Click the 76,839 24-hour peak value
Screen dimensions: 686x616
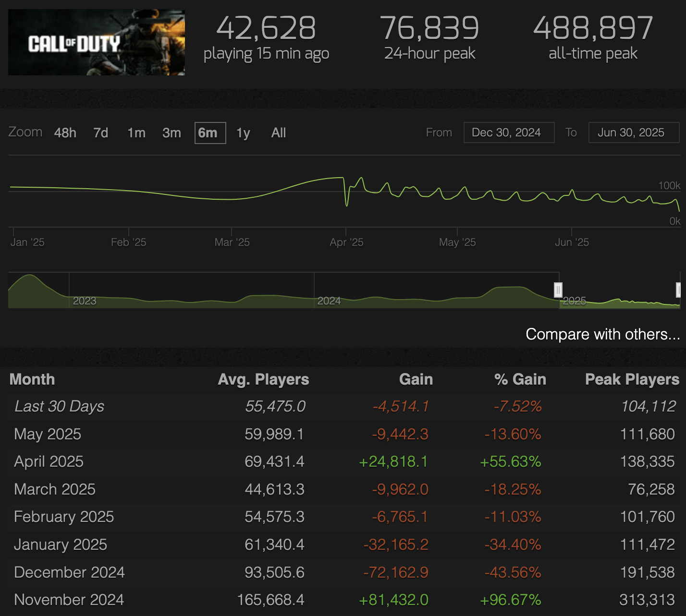click(429, 28)
